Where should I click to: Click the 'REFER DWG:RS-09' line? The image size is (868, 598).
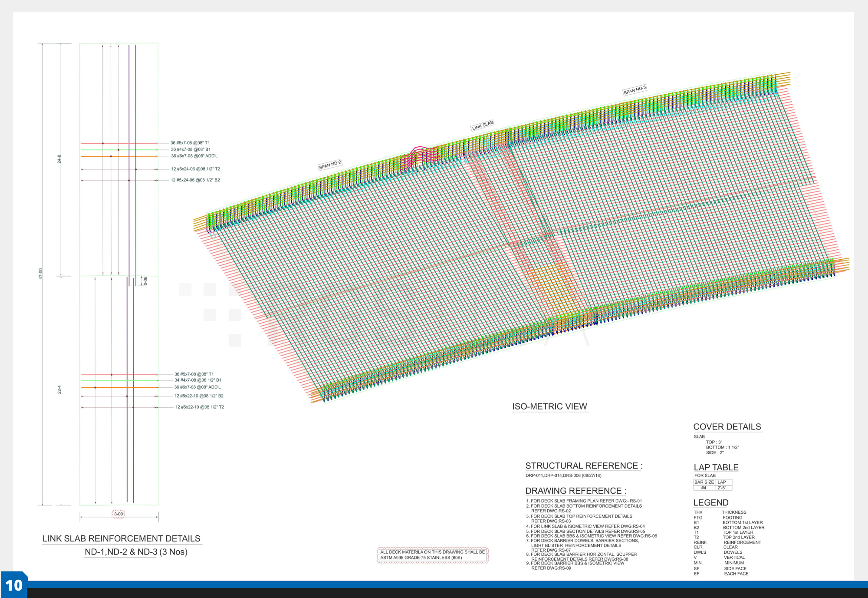551,568
